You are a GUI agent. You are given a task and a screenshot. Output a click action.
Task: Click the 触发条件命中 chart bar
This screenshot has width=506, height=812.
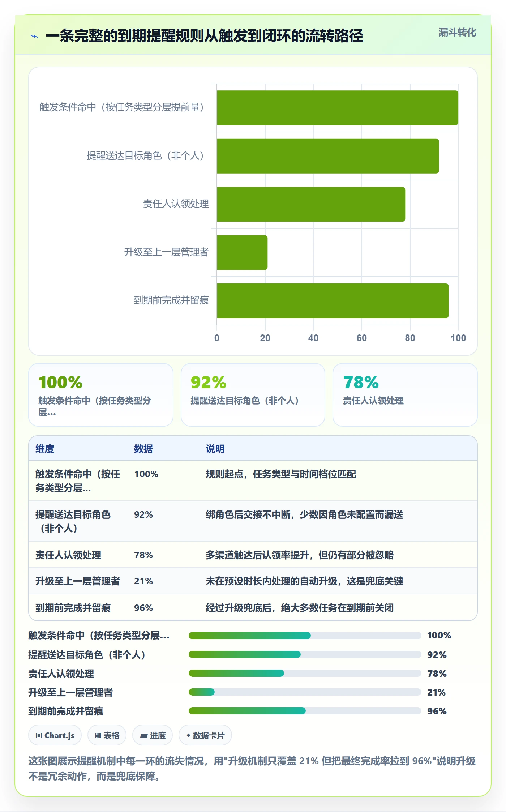coord(338,108)
